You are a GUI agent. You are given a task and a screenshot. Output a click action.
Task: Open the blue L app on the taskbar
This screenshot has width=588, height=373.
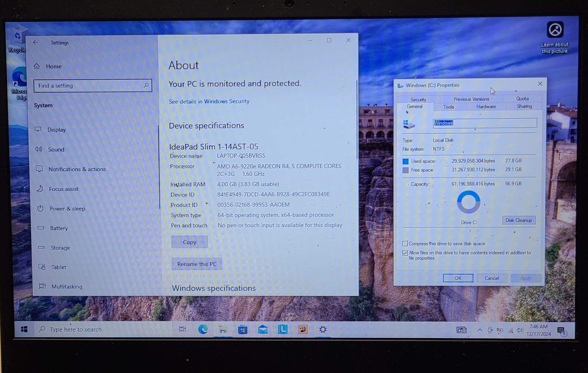283,329
